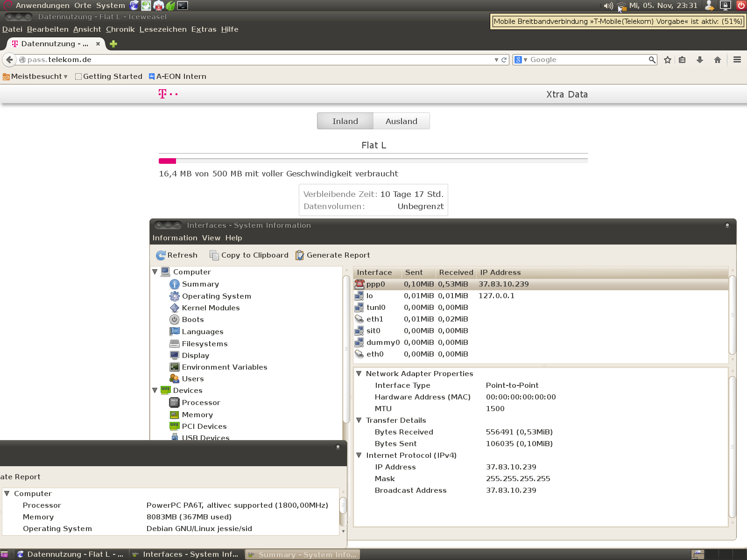Collapse the Devices tree node
The width and height of the screenshot is (747, 560).
[x=155, y=390]
